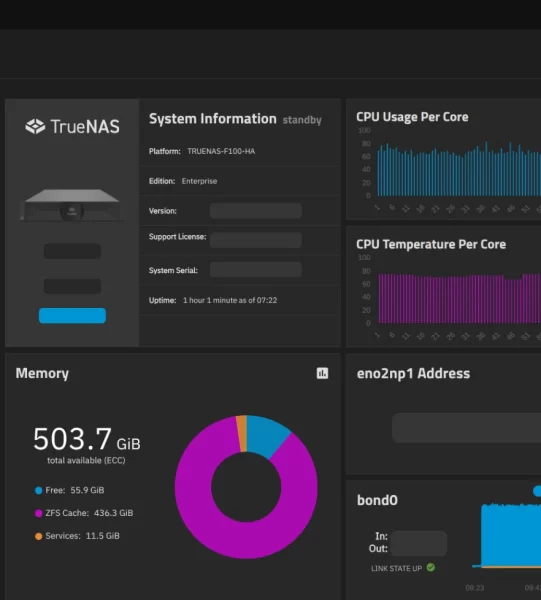Click the 'LINK STATE UP' text

pyautogui.click(x=396, y=569)
